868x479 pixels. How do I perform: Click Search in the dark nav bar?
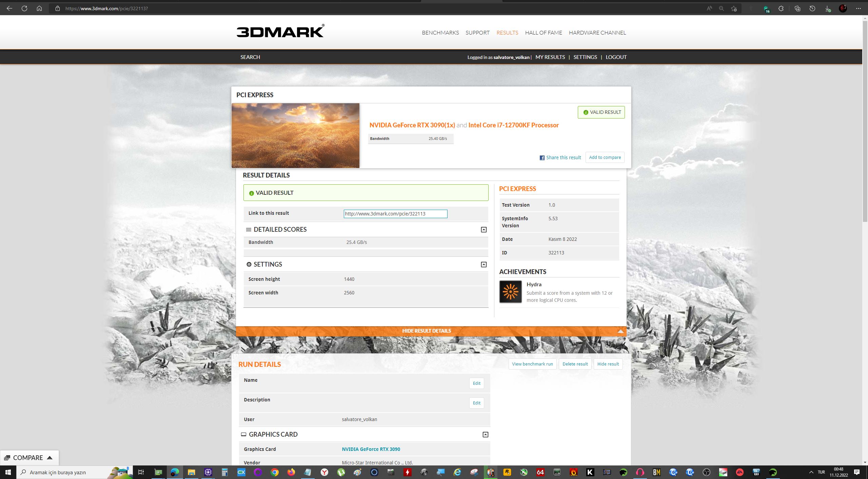(250, 57)
